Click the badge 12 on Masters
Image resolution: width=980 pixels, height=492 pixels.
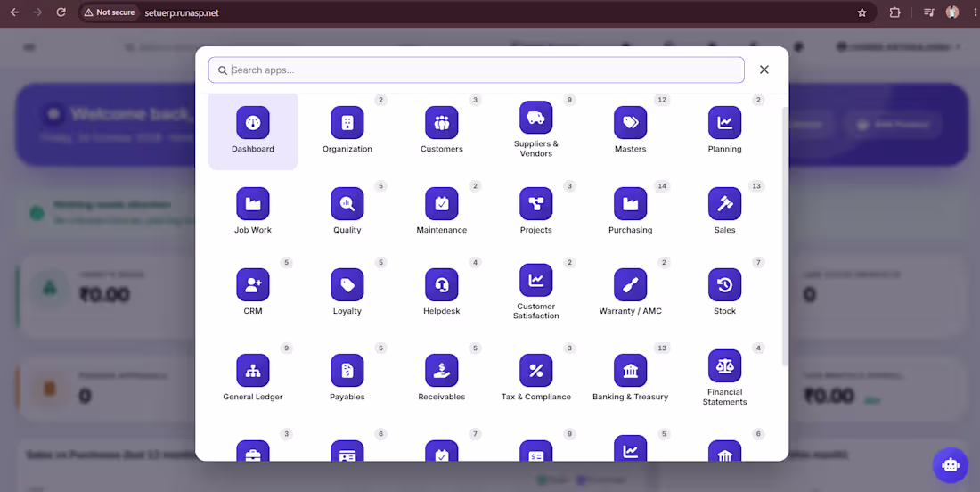coord(662,100)
